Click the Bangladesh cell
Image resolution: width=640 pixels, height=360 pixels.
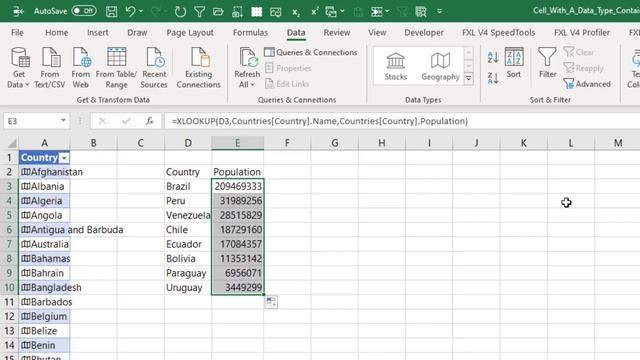pos(44,288)
